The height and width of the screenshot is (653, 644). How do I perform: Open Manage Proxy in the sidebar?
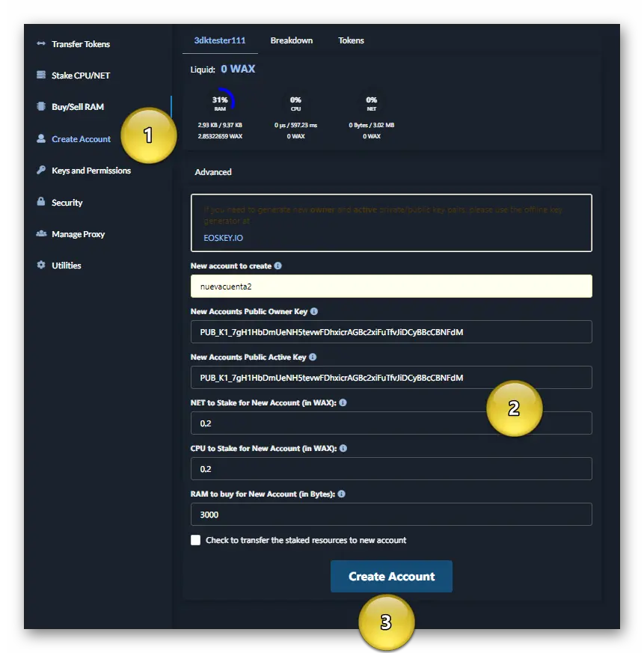pos(79,234)
